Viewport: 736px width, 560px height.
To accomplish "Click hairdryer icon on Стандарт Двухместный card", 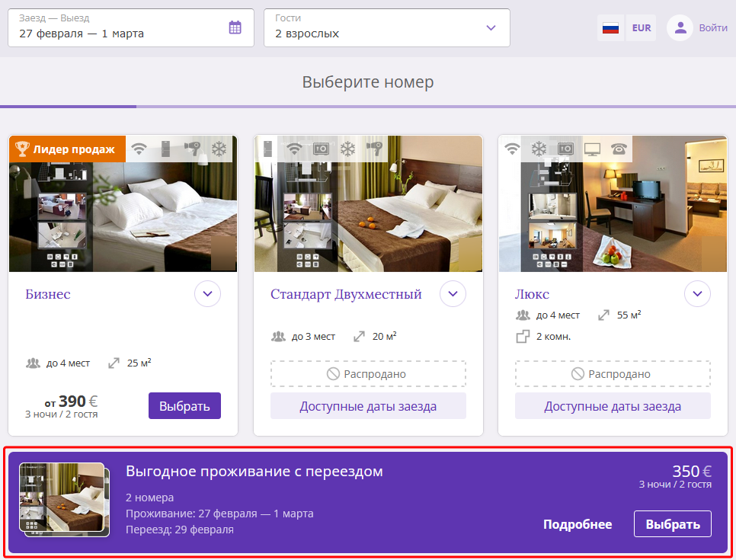I will coord(374,149).
